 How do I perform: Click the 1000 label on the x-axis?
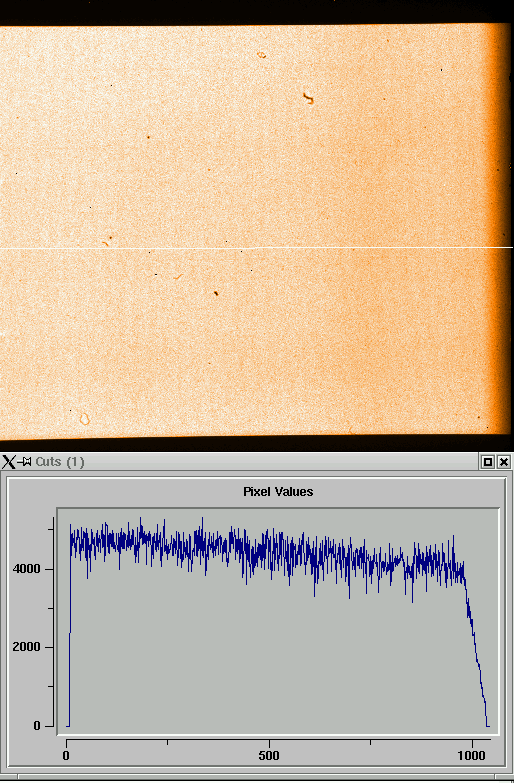click(x=472, y=756)
